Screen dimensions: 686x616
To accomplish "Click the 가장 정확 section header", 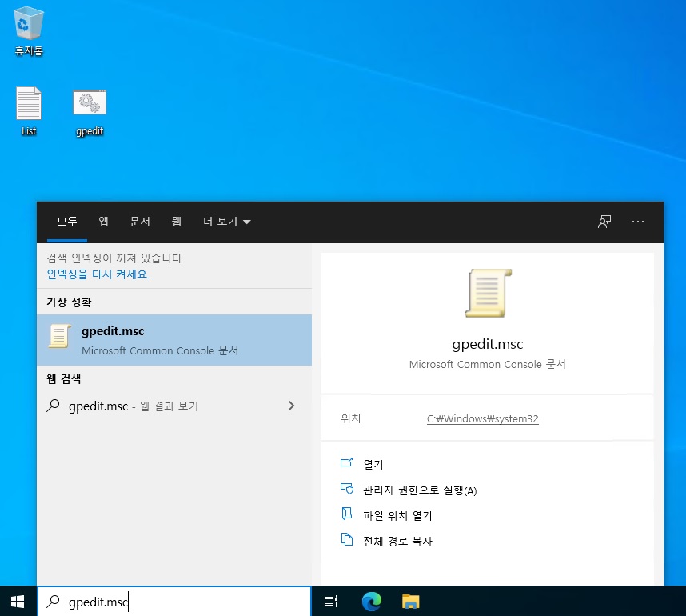I will click(69, 302).
